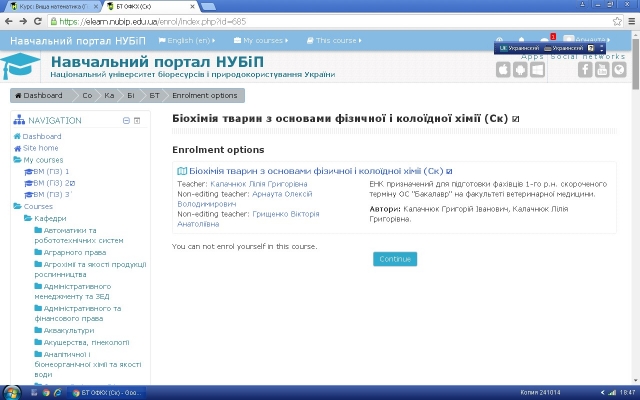
Task: Click Enrolment options in the breadcrumb
Action: (x=204, y=96)
